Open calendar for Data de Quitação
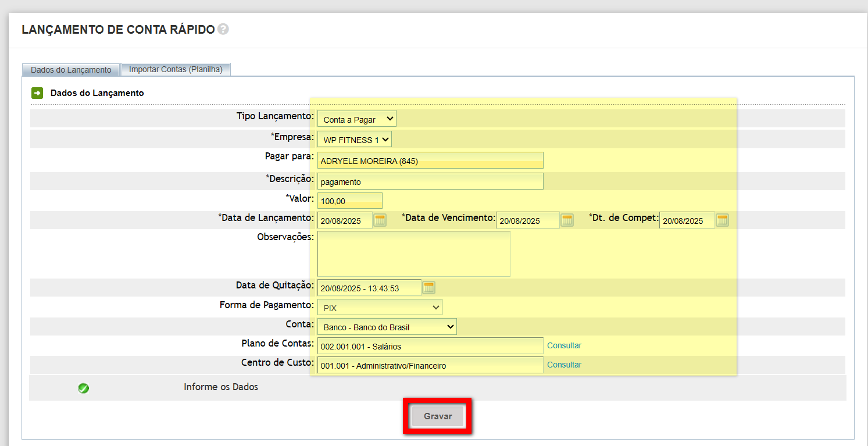Screen dimensions: 868x446 tap(428, 287)
